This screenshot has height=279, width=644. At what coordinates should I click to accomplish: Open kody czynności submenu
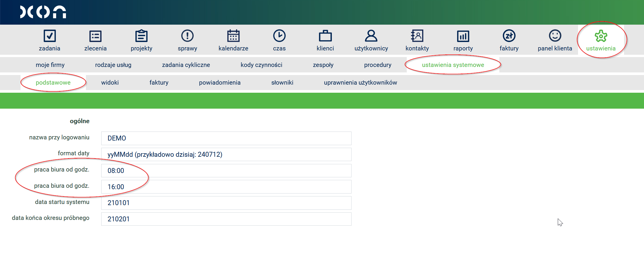[262, 65]
